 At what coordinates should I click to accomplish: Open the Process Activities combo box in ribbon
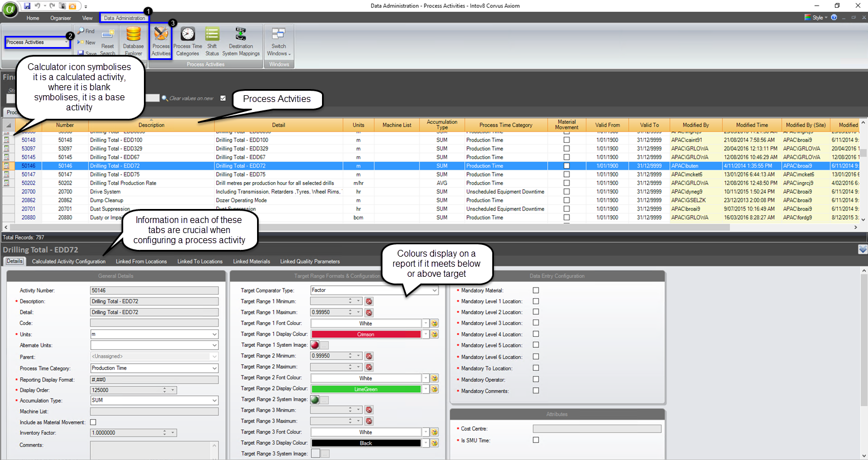click(x=38, y=42)
